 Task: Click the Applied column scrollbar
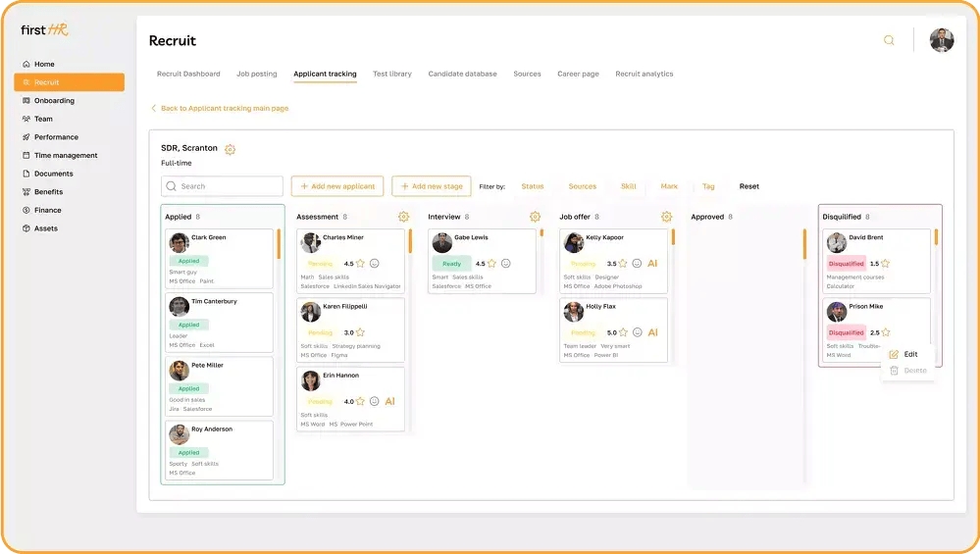(279, 243)
